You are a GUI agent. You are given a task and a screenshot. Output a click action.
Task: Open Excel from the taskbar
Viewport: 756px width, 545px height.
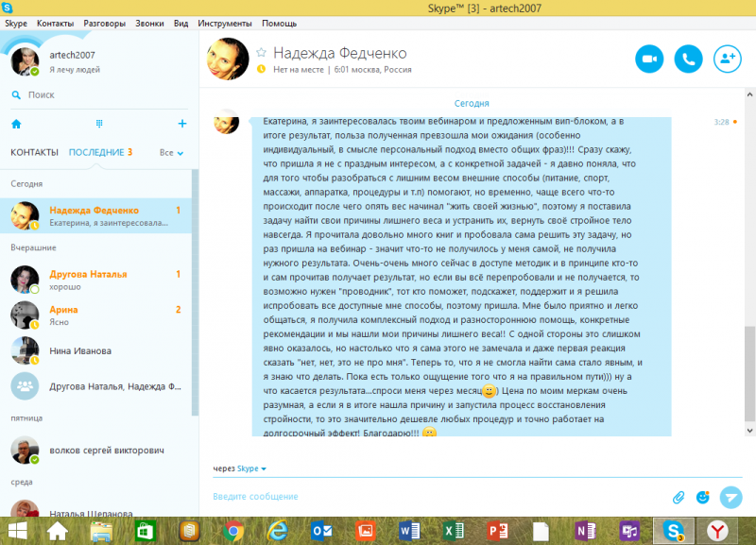click(x=454, y=531)
